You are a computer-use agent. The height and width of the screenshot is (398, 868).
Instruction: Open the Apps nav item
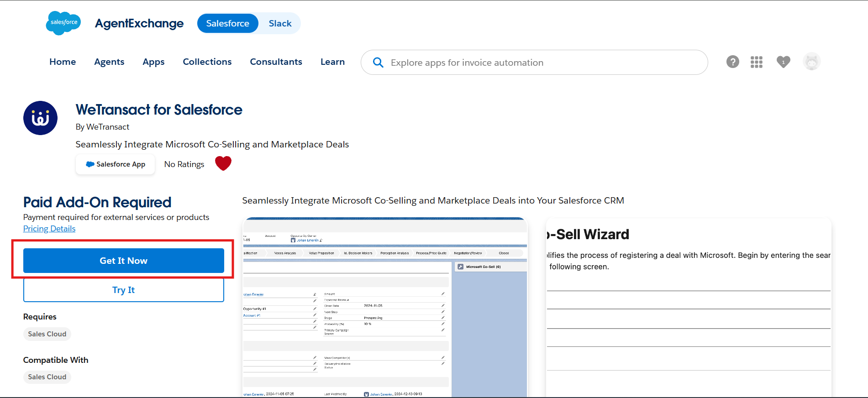coord(153,62)
